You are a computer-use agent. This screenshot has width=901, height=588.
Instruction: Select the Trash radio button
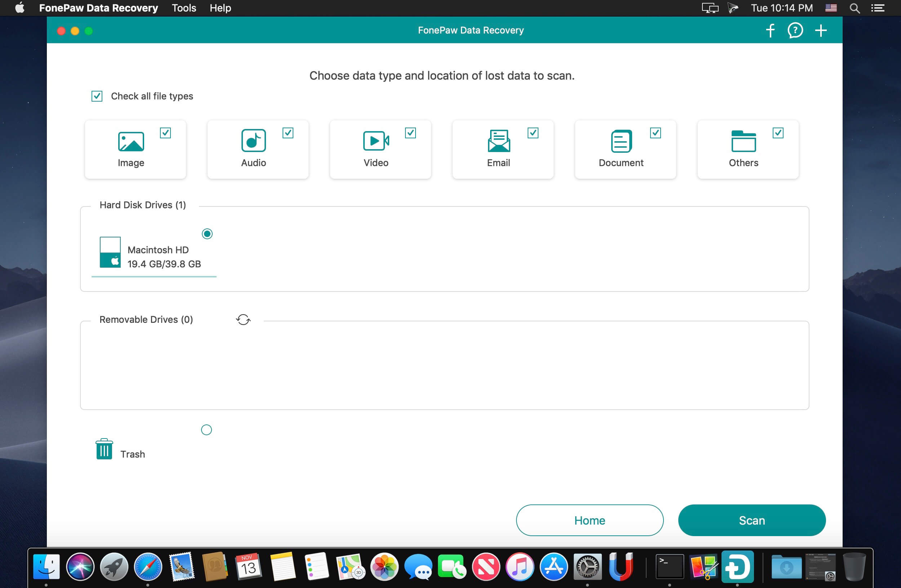coord(206,430)
